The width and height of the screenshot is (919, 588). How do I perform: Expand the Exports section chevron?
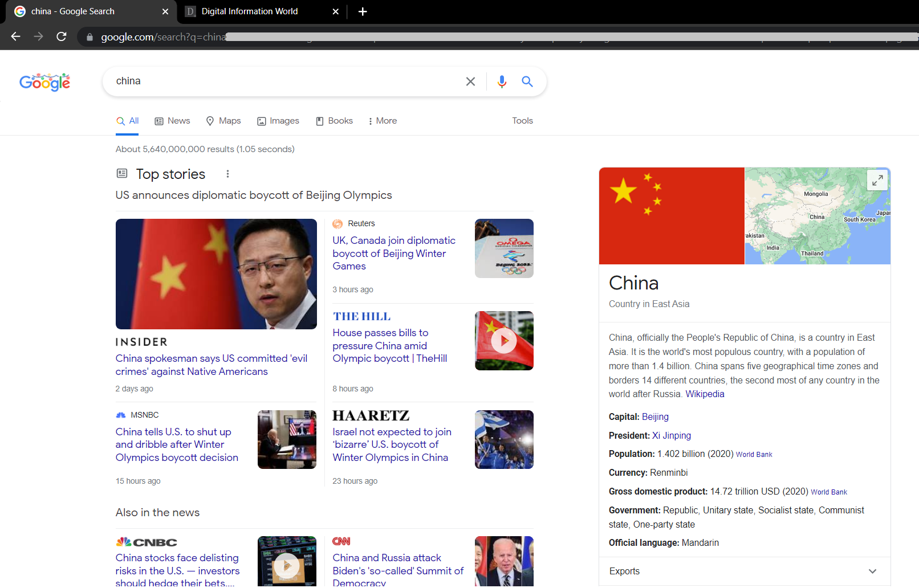point(872,571)
